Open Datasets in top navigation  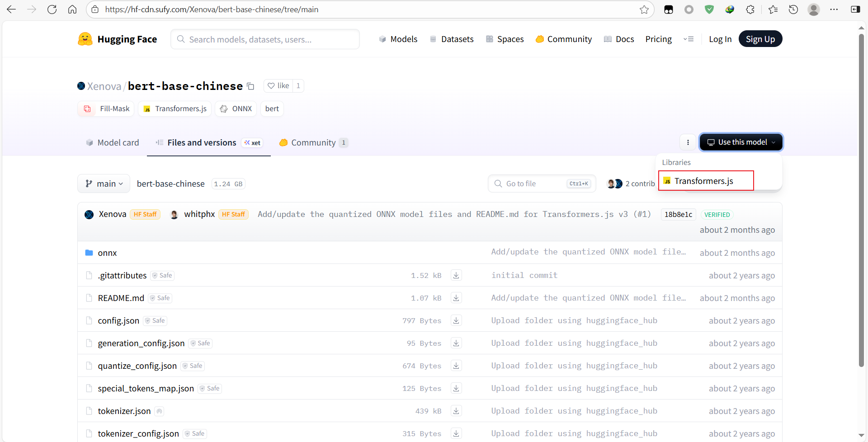452,39
